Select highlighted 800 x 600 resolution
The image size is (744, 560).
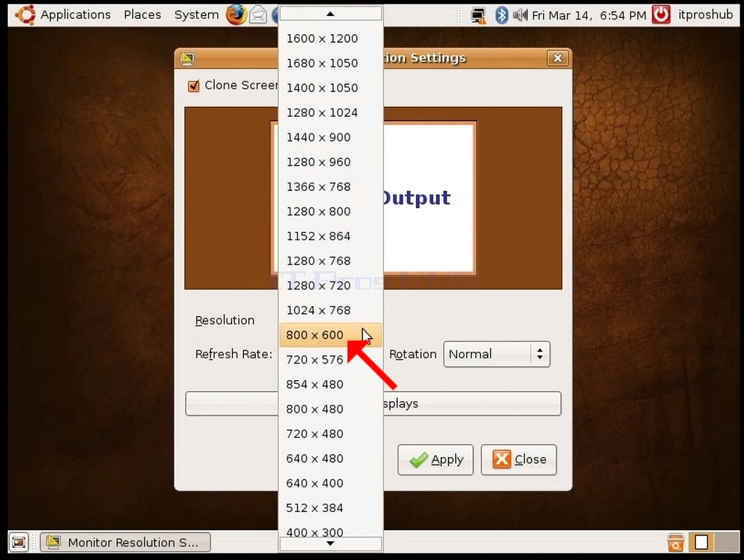[x=330, y=335]
